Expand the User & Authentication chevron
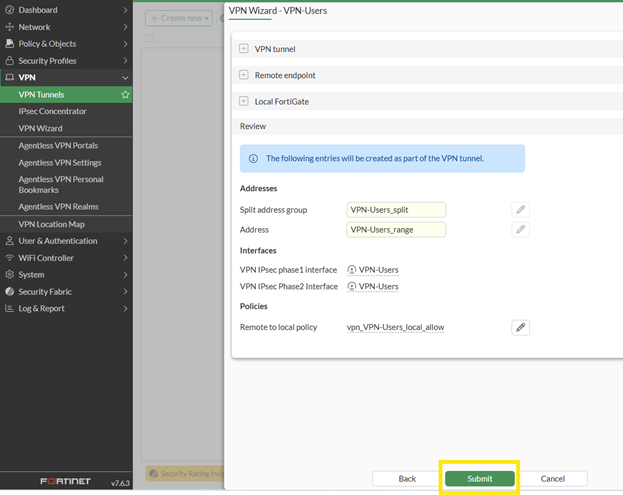This screenshot has height=495, width=623. tap(126, 241)
